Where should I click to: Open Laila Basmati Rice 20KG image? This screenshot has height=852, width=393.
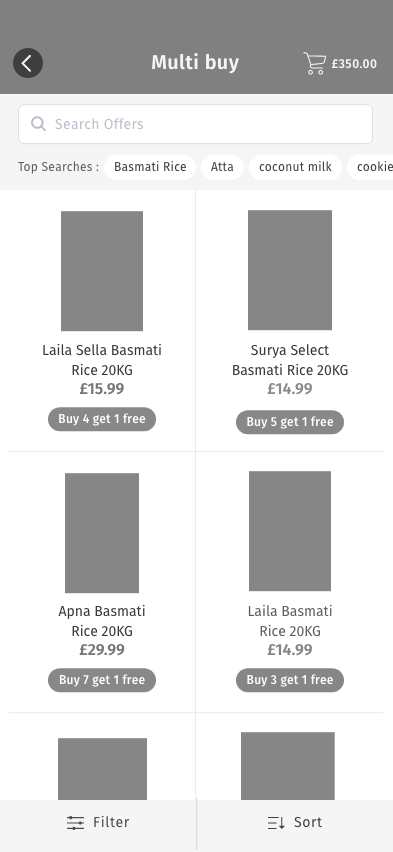pyautogui.click(x=290, y=531)
